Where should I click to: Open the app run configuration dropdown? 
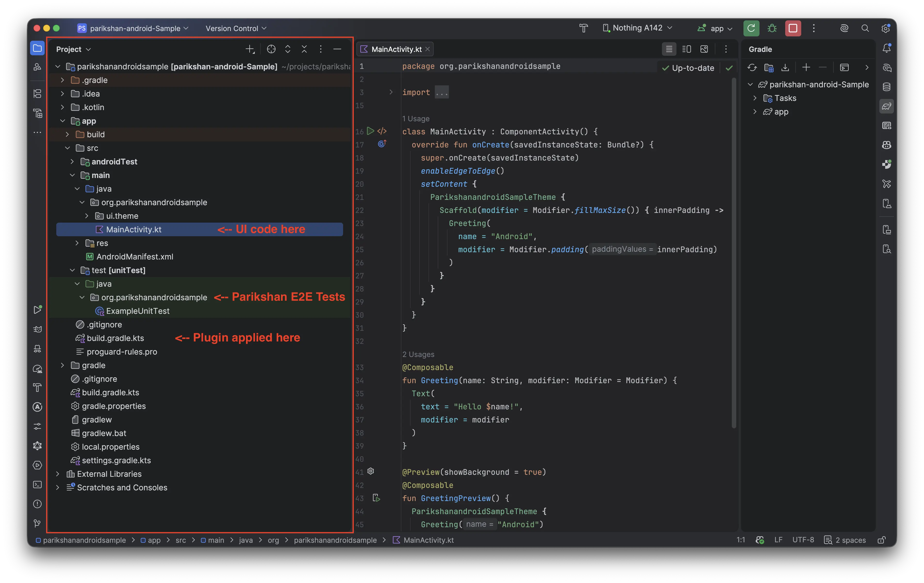click(715, 28)
